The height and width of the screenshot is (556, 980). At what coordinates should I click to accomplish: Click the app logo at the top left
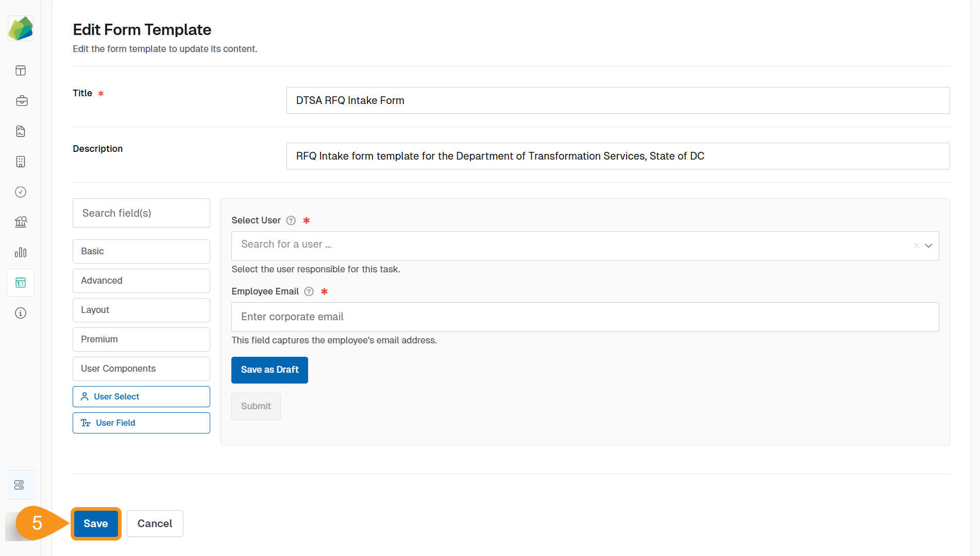pos(21,28)
